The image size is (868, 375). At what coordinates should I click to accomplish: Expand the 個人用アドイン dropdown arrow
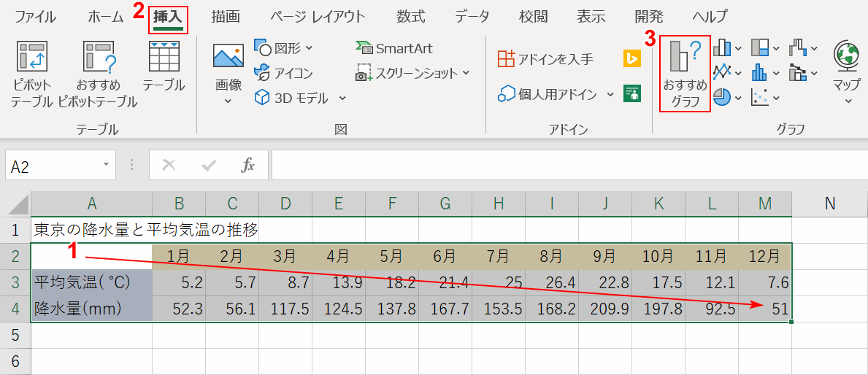610,95
